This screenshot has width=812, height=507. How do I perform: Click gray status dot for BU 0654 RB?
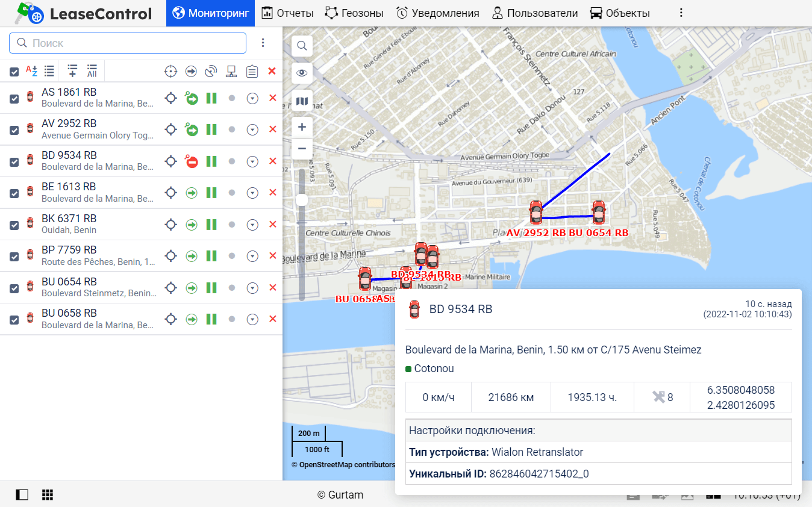point(232,288)
